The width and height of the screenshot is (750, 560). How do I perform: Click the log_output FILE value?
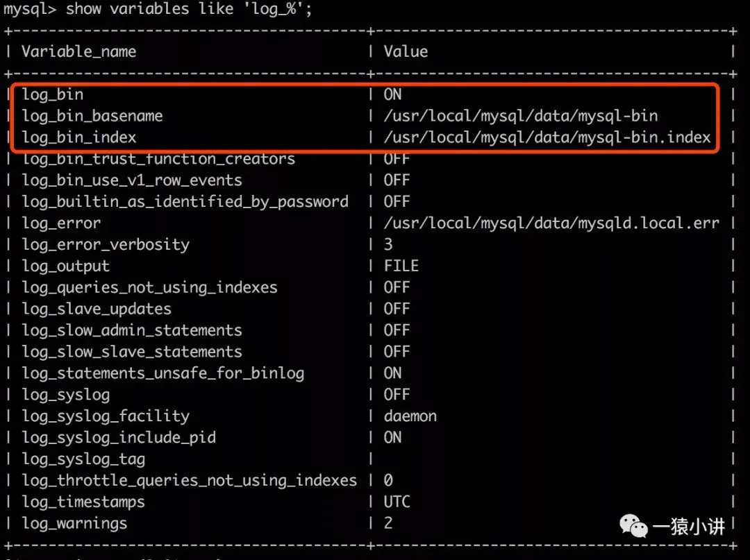[x=401, y=266]
